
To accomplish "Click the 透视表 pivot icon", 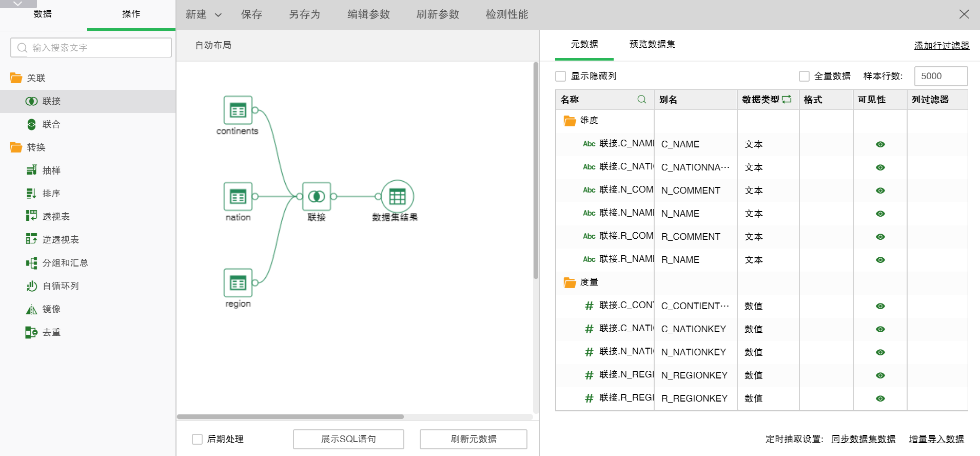I will coord(31,216).
